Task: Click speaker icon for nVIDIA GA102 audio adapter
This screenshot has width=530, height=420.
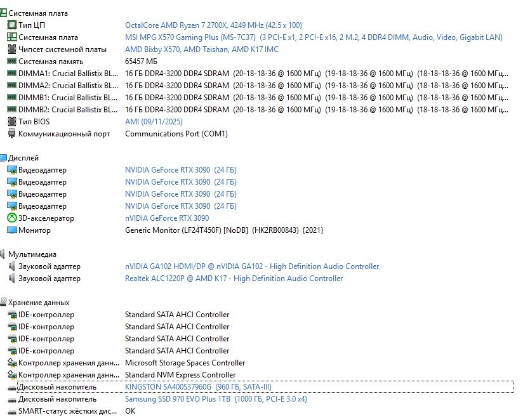Action: (12, 266)
